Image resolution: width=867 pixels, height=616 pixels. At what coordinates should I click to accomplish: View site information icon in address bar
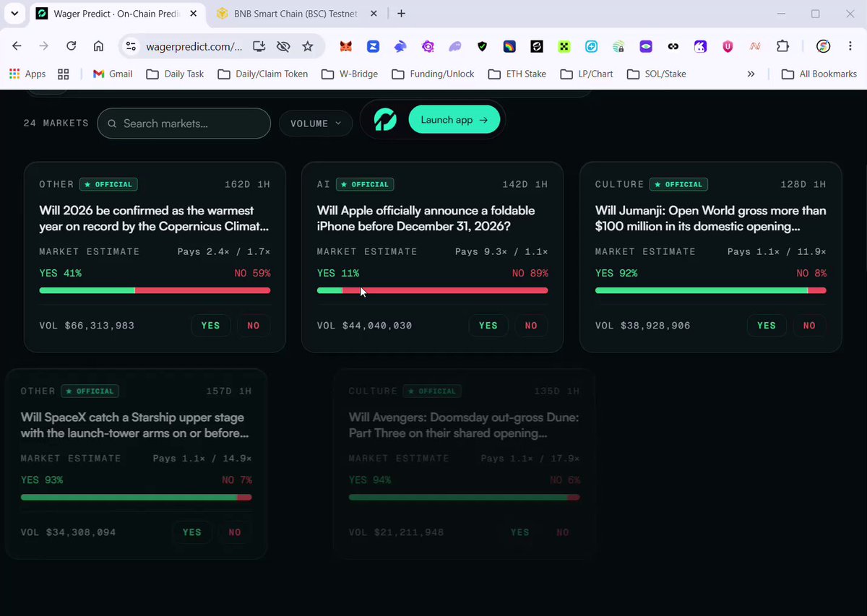pyautogui.click(x=131, y=46)
